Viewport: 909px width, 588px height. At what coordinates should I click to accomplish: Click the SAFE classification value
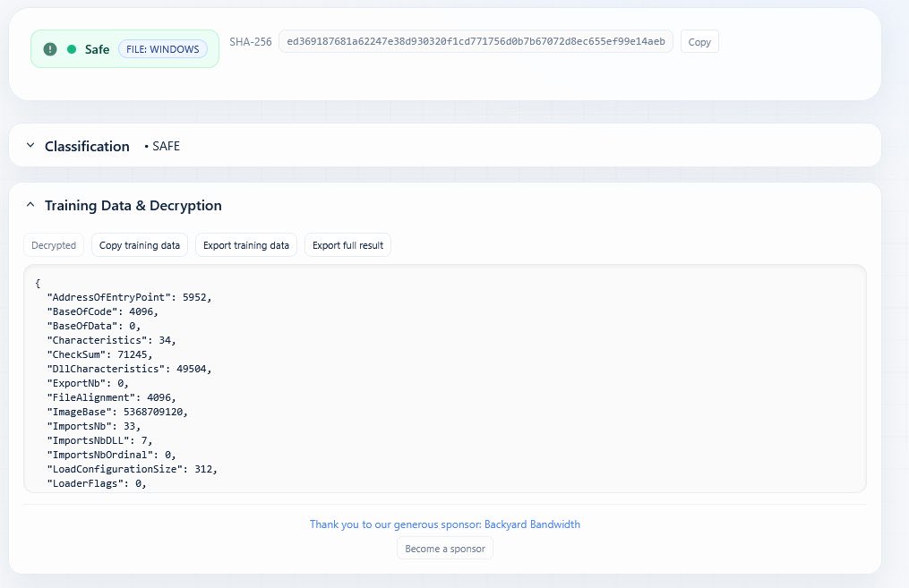click(166, 146)
